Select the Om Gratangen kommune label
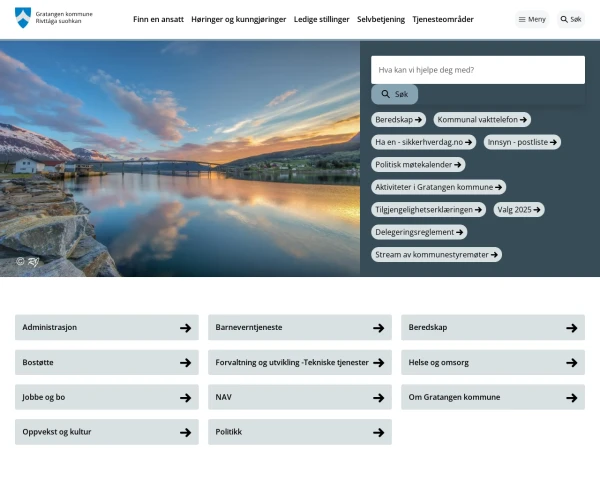Viewport: 600px width, 480px height. click(454, 397)
